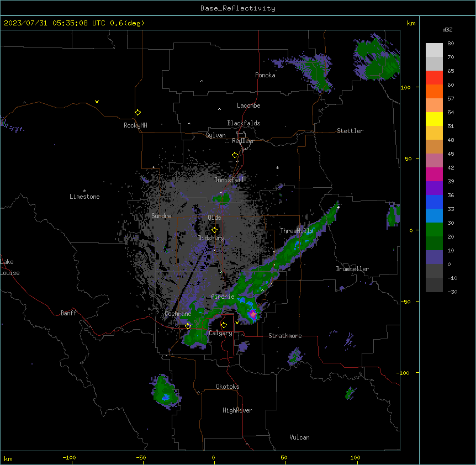Click the Limestone label
476x465 pixels.
(x=84, y=197)
